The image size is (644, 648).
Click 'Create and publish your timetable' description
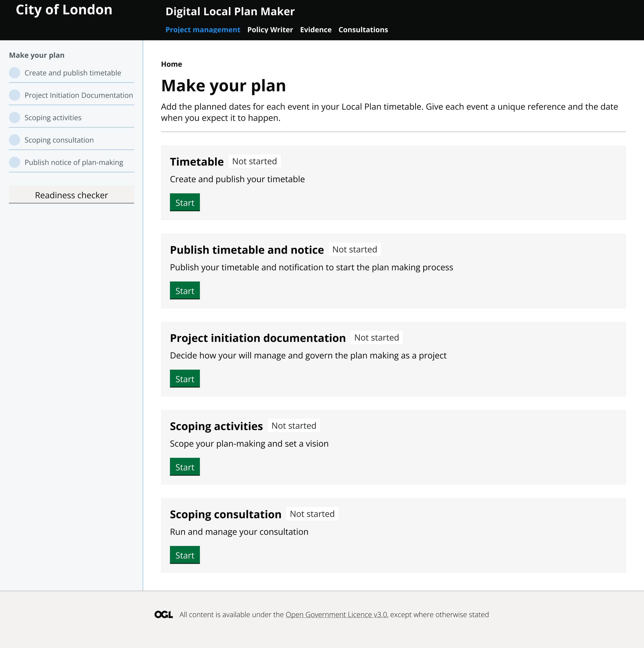(237, 179)
